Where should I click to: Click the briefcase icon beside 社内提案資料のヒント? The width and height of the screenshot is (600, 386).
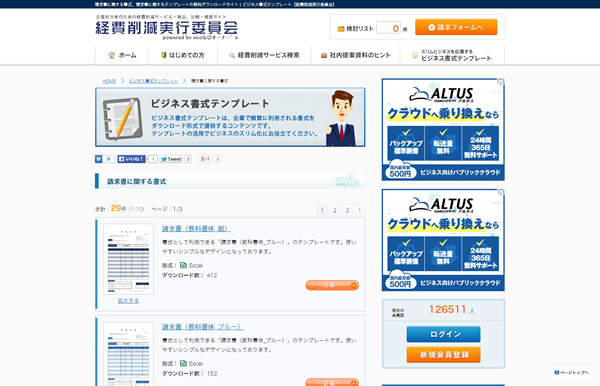324,55
